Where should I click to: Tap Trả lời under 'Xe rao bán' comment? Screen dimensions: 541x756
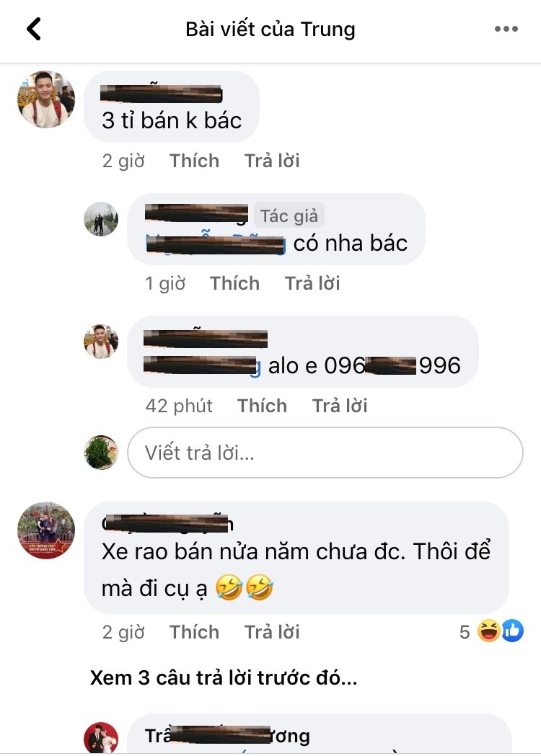(x=272, y=632)
